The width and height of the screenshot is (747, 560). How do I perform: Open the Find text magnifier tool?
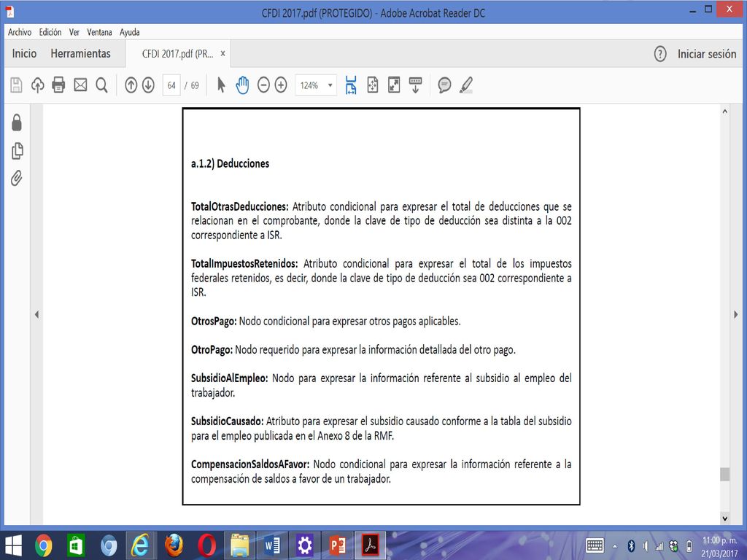pos(101,85)
